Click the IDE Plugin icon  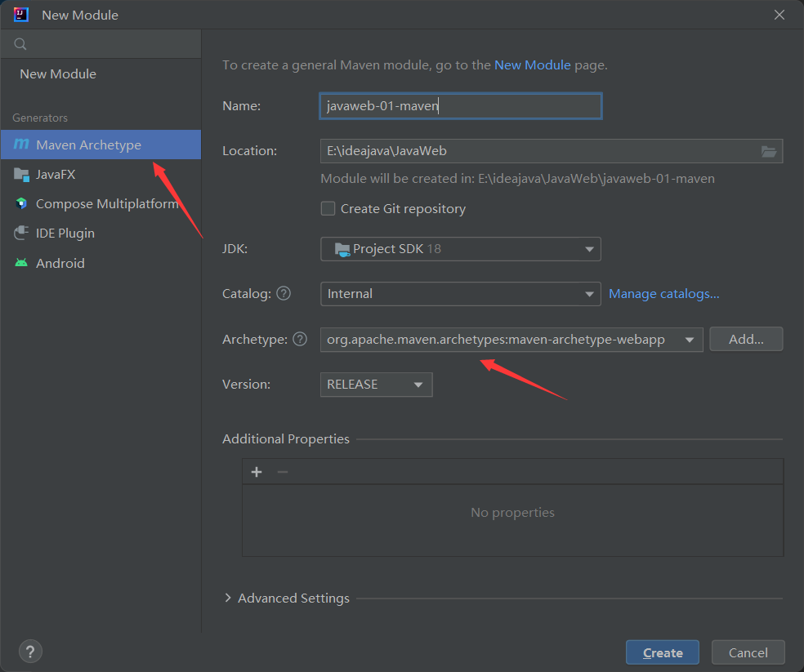coord(20,233)
